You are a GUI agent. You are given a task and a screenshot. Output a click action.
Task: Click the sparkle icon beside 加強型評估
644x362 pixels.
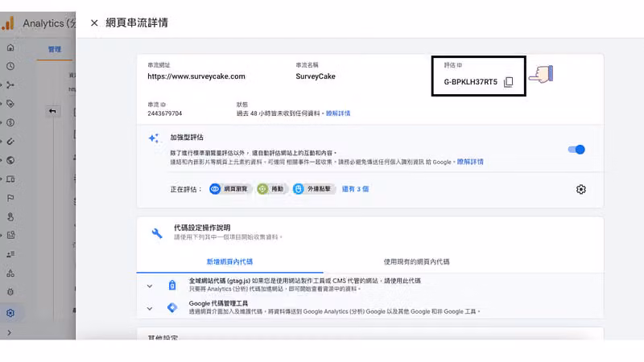tap(154, 138)
